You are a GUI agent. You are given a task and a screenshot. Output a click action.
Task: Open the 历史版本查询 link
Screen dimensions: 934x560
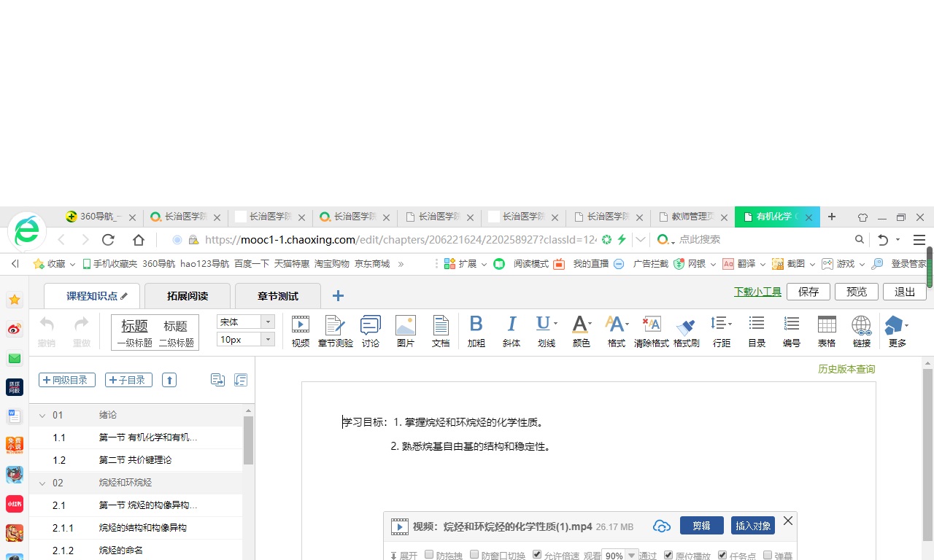click(846, 369)
